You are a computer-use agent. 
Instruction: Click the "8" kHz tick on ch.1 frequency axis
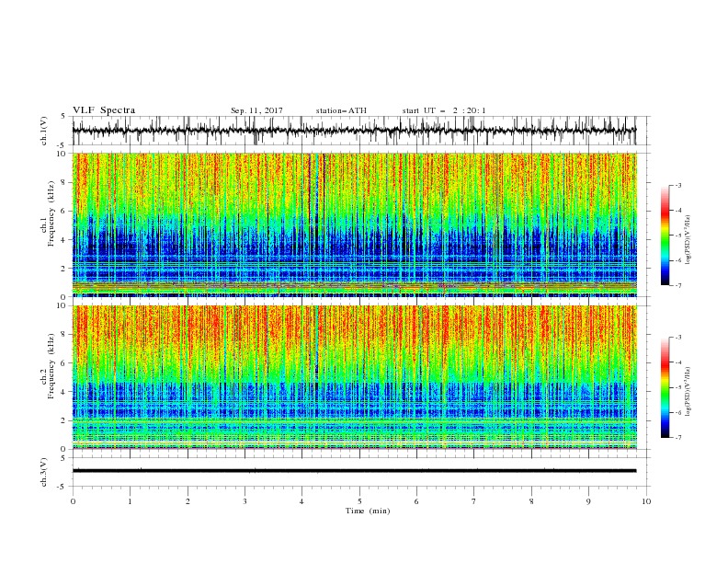coord(64,182)
